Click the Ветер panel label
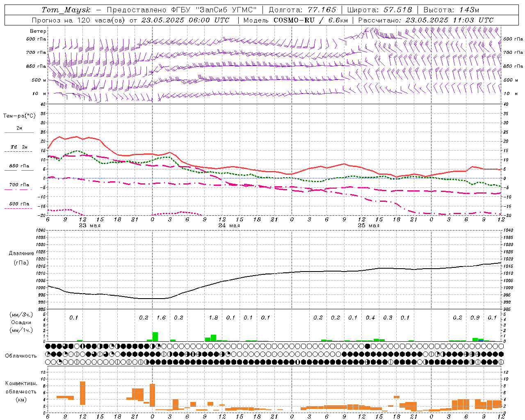The height and width of the screenshot is (420, 525). pyautogui.click(x=38, y=31)
